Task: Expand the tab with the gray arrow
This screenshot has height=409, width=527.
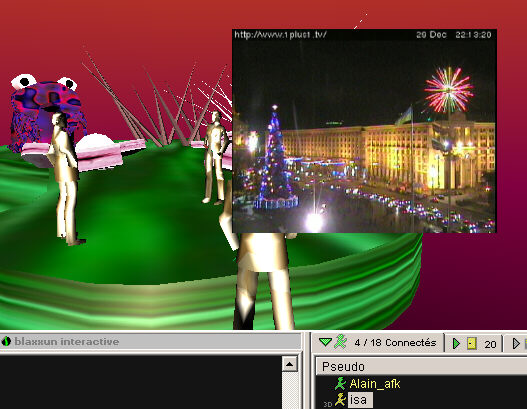Action: (516, 343)
